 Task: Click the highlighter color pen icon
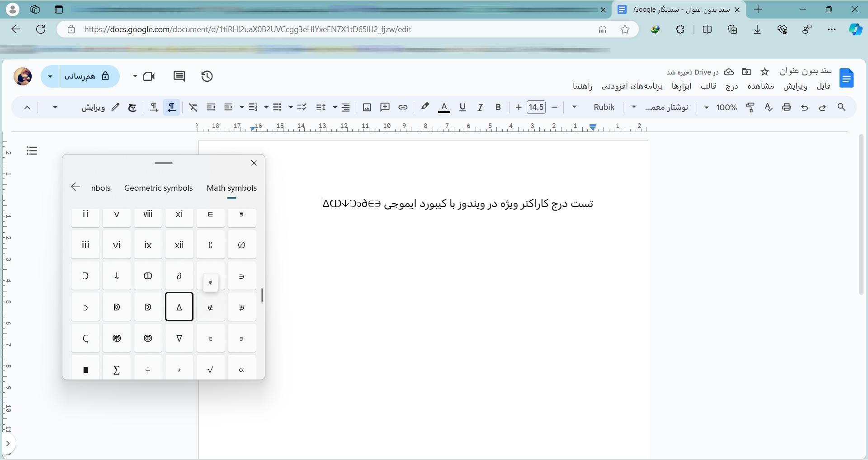425,107
